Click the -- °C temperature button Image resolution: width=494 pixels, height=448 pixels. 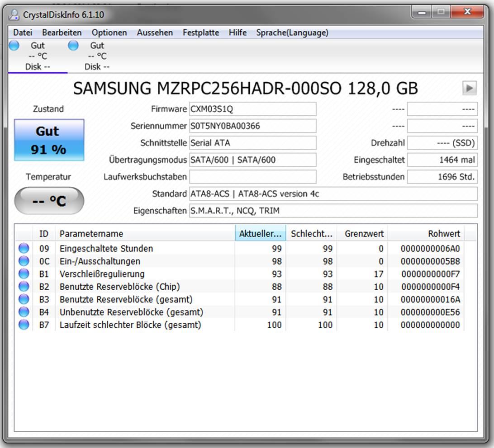tap(49, 201)
